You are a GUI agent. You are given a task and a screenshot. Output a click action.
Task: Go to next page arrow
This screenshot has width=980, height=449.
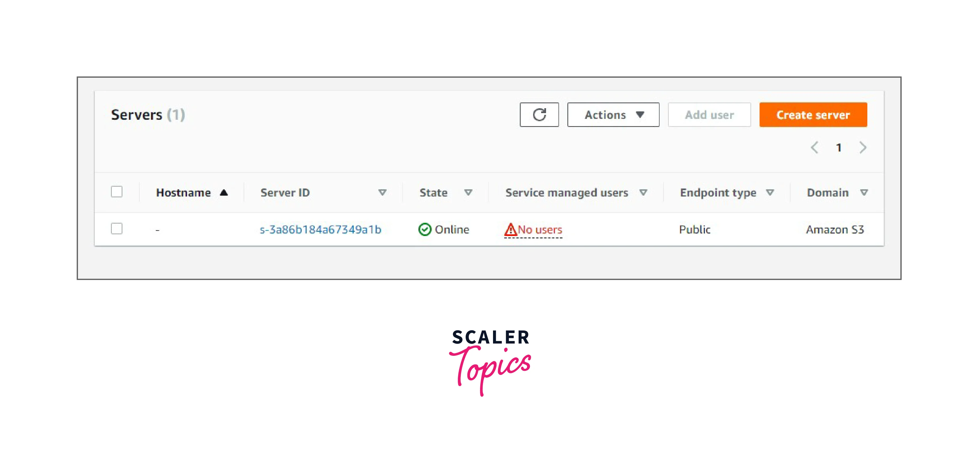[x=863, y=147]
